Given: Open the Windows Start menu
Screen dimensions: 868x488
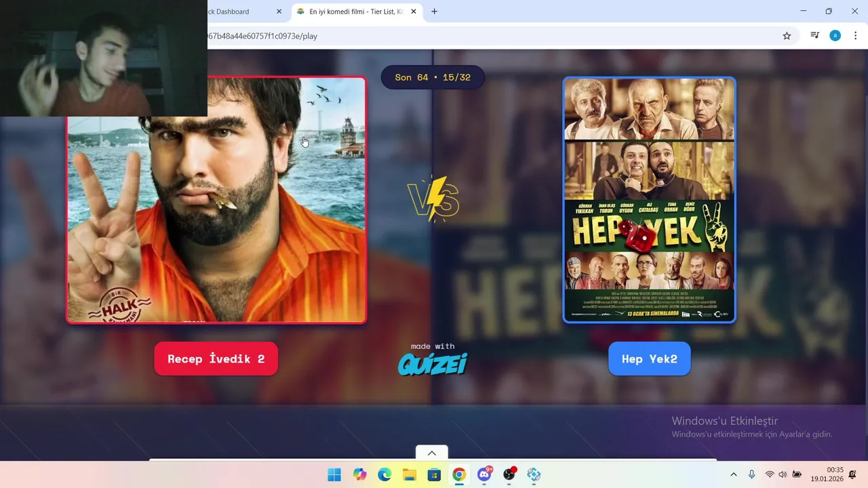Looking at the screenshot, I should (334, 474).
